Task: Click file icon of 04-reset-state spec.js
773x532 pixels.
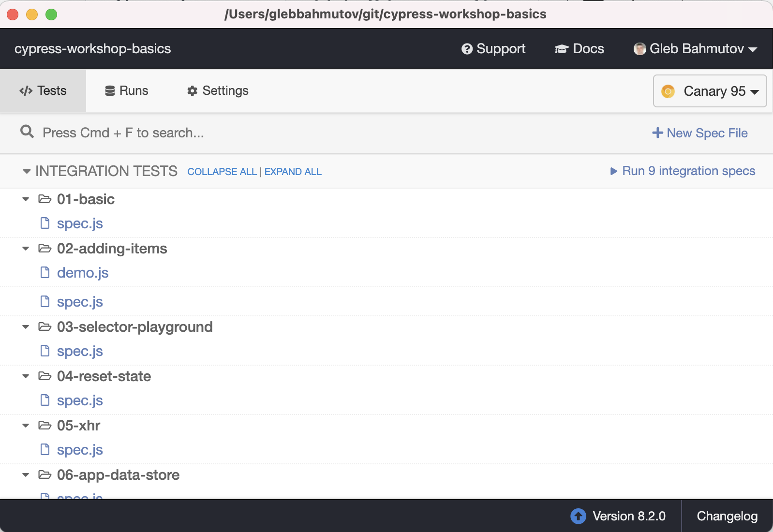Action: coord(45,400)
